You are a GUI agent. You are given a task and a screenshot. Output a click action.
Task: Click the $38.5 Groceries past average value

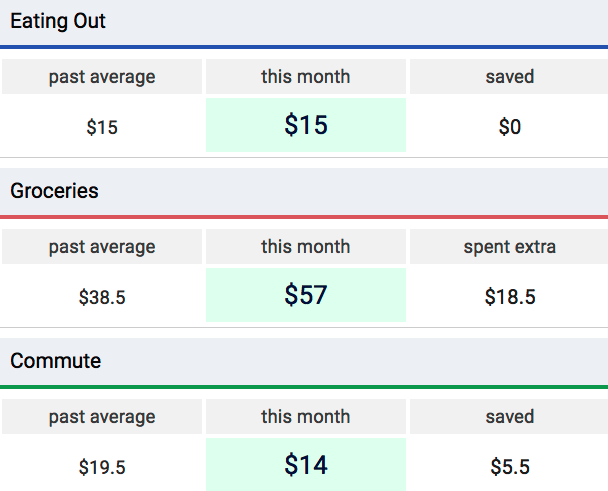(x=102, y=297)
